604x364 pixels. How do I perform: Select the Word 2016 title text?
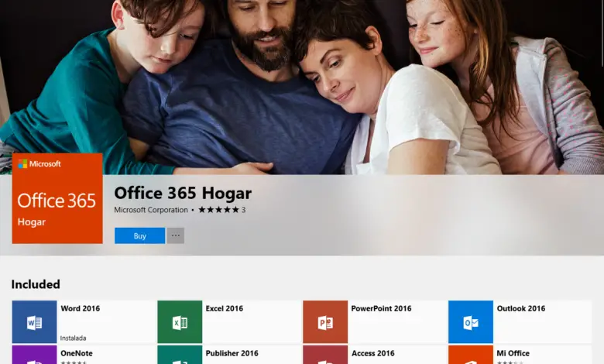coord(80,308)
